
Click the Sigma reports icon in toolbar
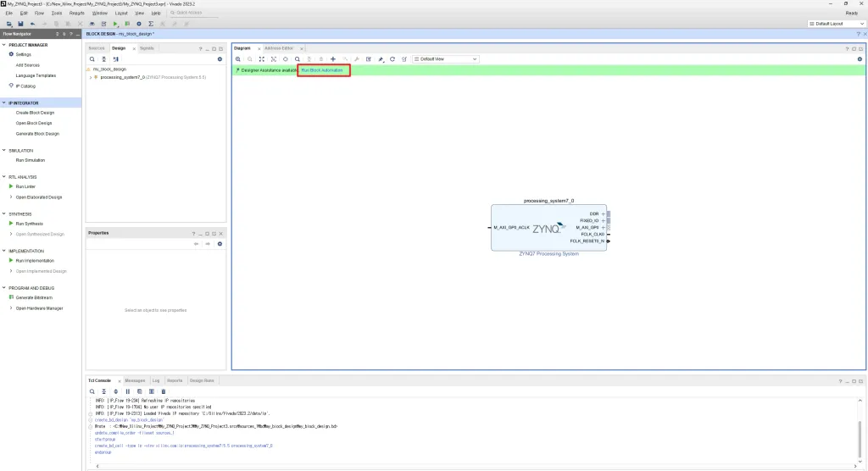(151, 24)
